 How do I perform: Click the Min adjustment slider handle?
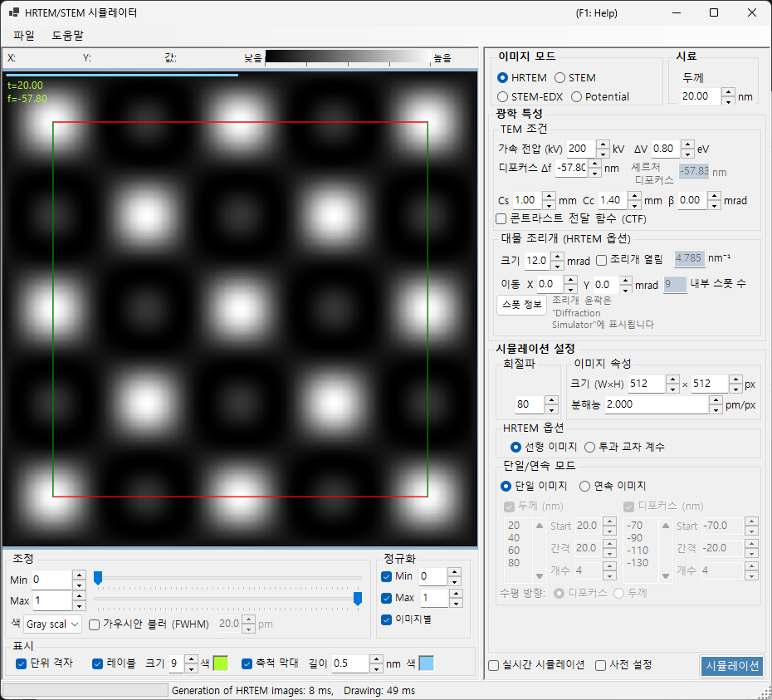pyautogui.click(x=98, y=578)
